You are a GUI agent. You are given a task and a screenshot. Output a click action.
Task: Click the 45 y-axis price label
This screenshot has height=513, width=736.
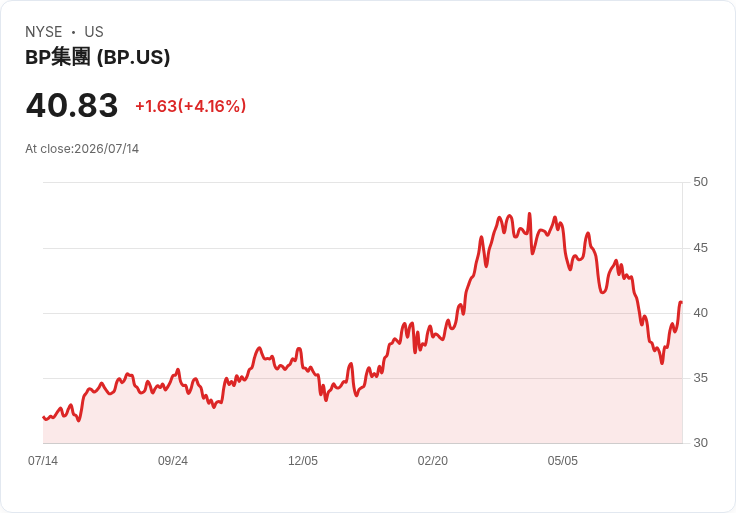700,248
